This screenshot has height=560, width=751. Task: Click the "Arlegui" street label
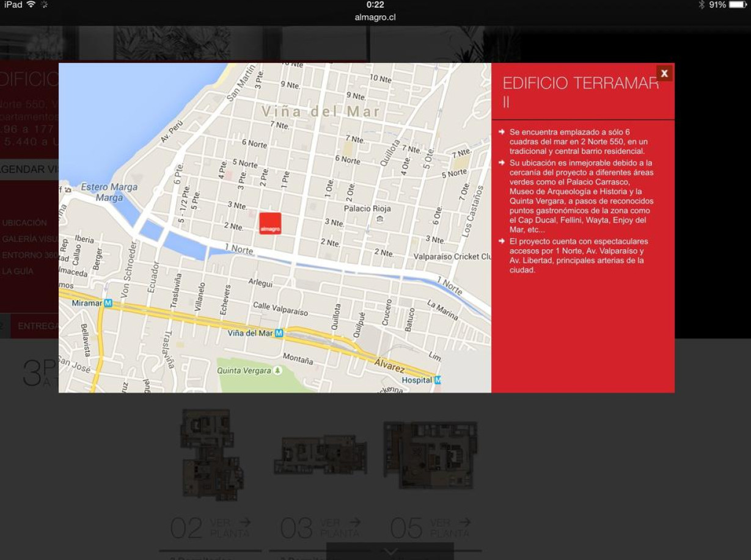click(260, 283)
